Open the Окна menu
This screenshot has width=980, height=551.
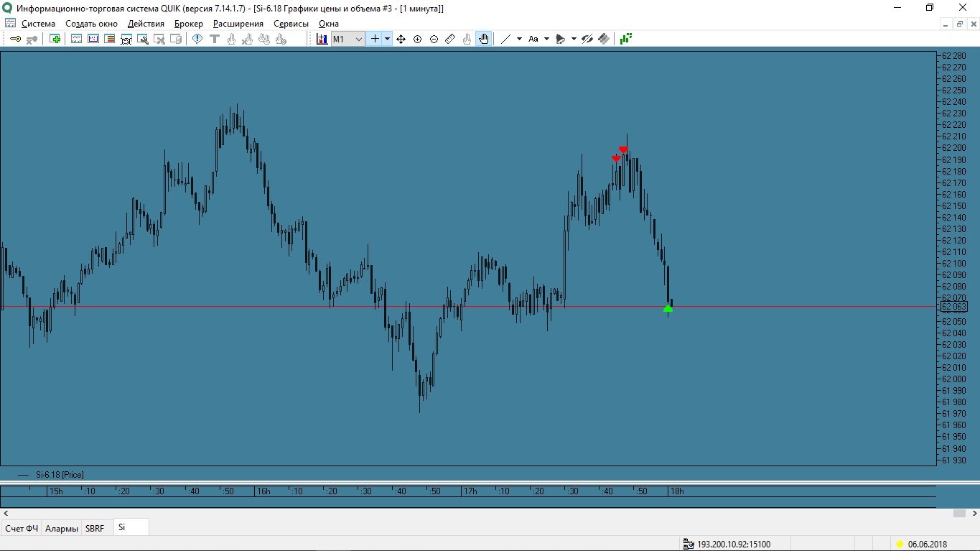tap(328, 24)
